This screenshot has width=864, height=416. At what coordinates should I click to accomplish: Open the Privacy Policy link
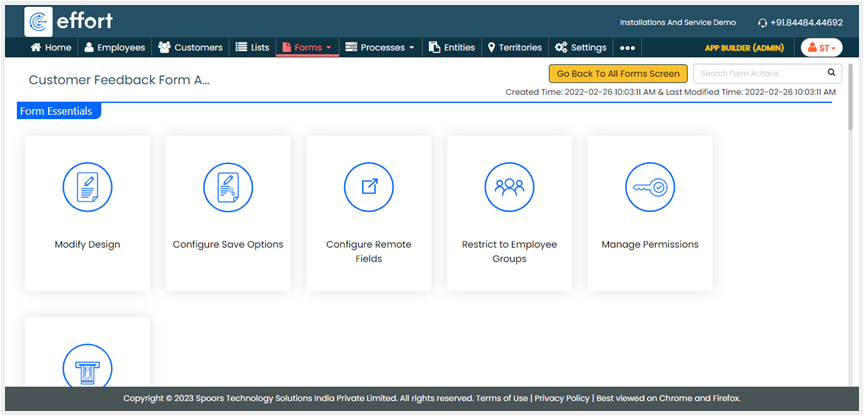coord(560,398)
